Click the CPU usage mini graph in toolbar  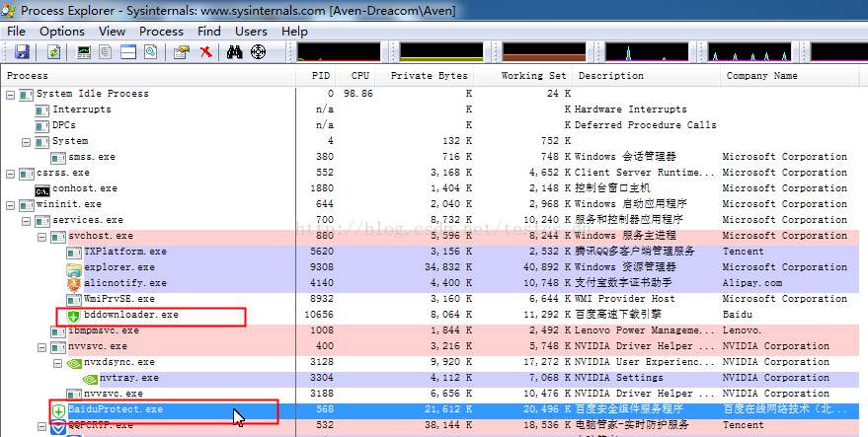tap(339, 52)
